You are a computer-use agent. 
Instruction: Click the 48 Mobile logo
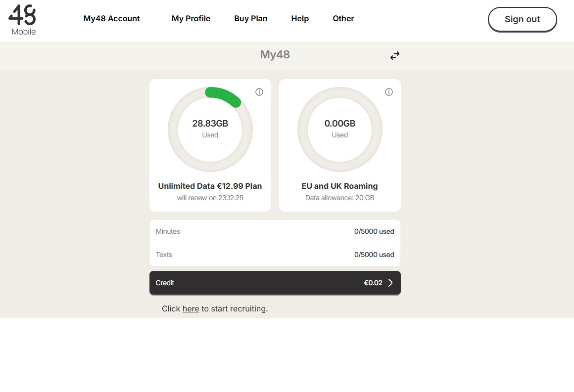tap(22, 20)
